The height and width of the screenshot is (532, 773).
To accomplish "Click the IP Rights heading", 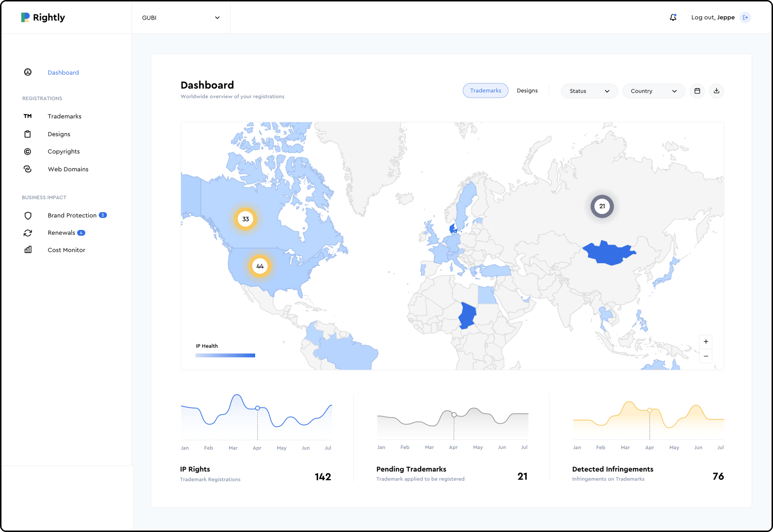I will (195, 469).
